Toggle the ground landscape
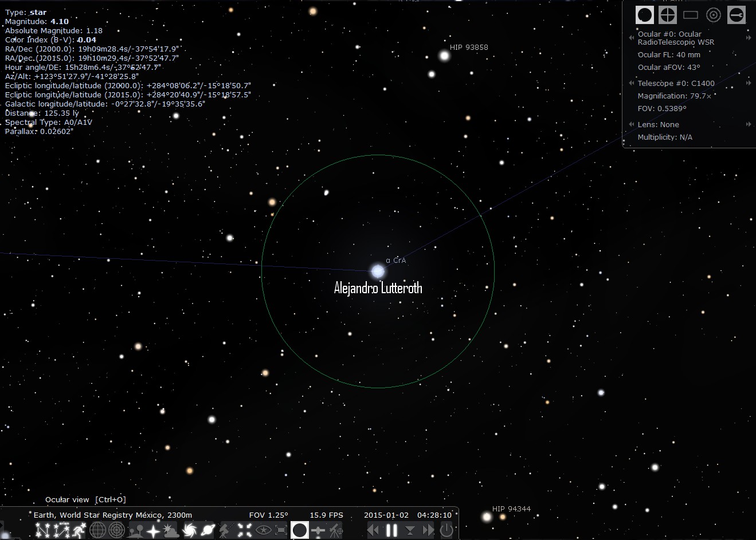Screen dimensions: 756x540 tap(136, 530)
